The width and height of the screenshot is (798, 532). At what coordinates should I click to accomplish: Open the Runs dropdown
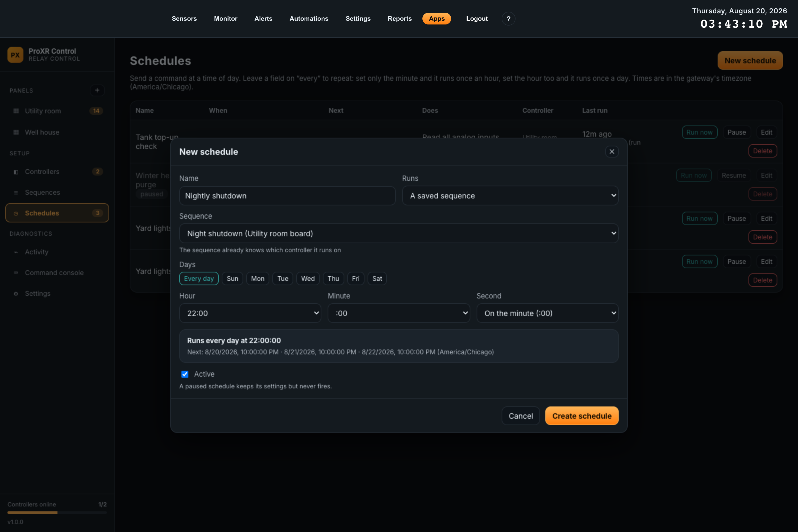tap(510, 196)
